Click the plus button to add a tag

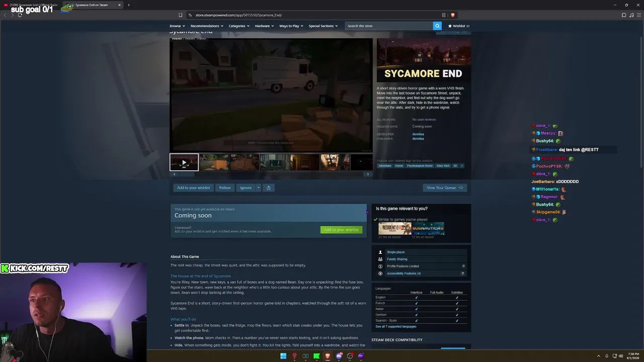[461, 165]
